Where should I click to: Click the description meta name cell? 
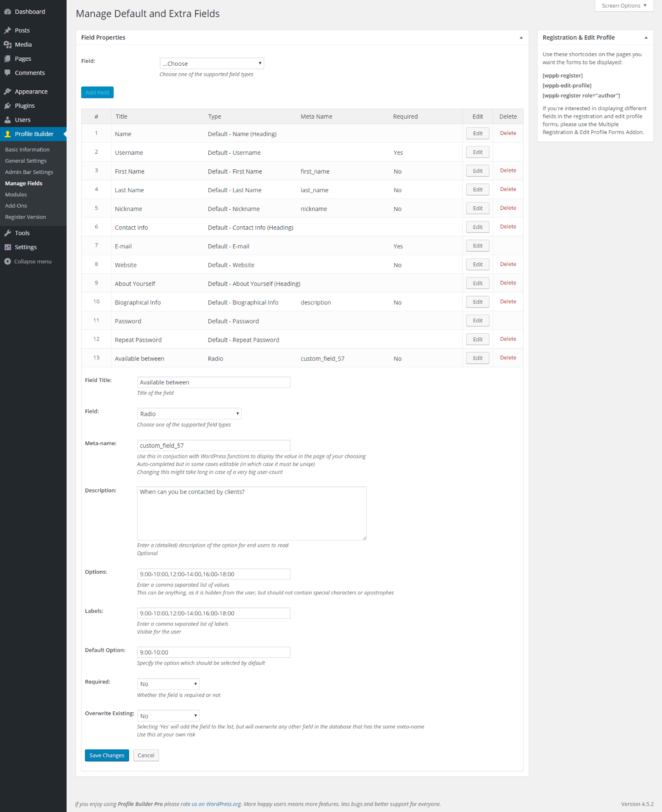pyautogui.click(x=316, y=302)
